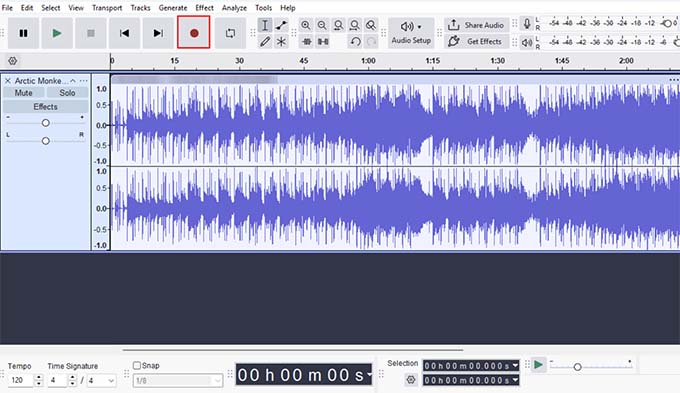Skip to end of track
Viewport: 680px width, 393px height.
158,33
